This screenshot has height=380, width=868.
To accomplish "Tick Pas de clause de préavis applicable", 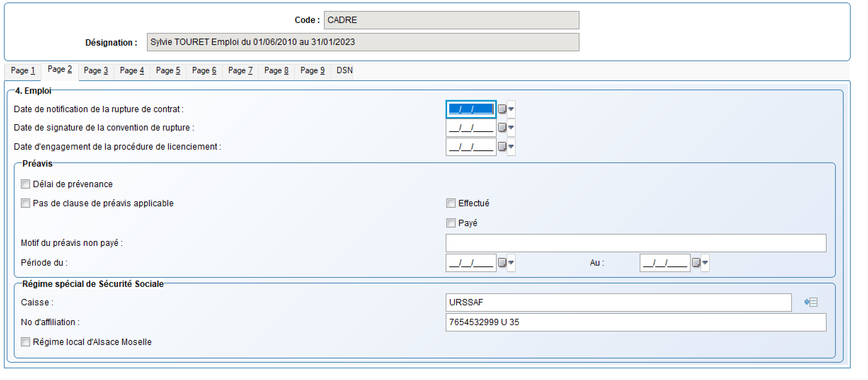I will click(25, 203).
